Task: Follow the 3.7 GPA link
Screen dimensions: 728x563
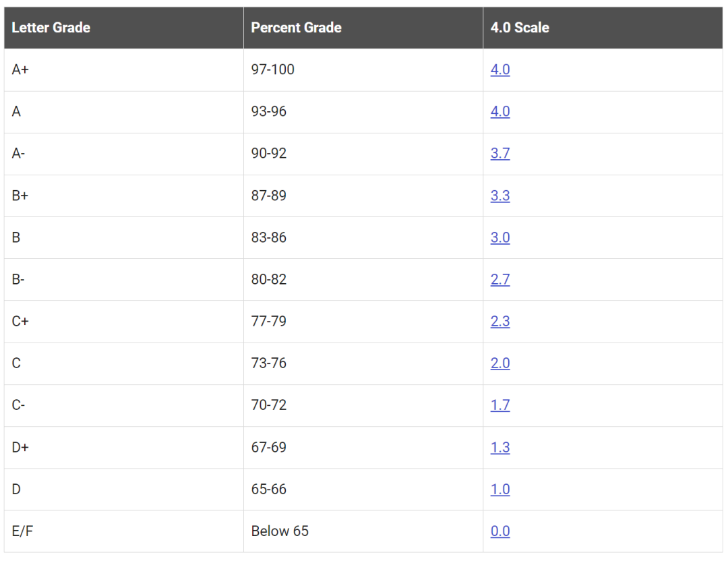Action: pyautogui.click(x=500, y=153)
